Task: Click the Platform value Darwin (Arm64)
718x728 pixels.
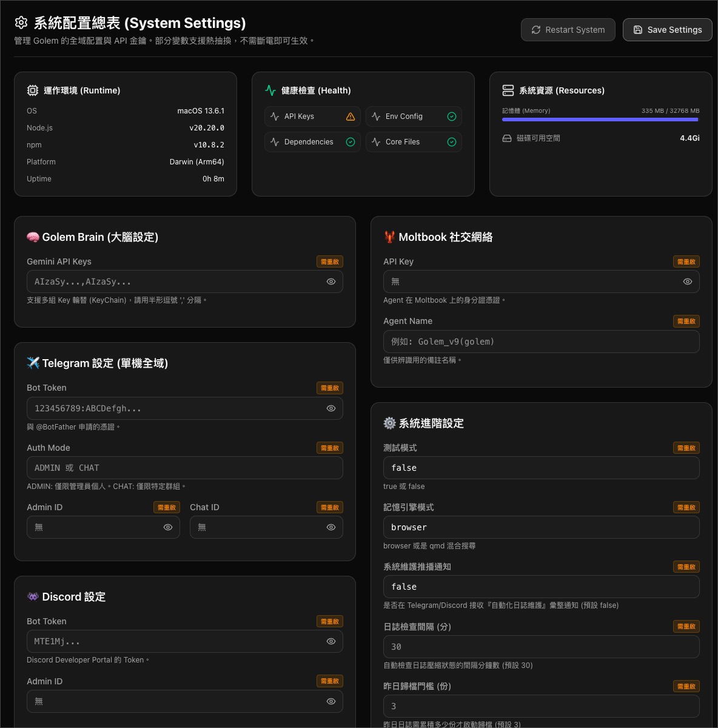Action: [x=197, y=162]
